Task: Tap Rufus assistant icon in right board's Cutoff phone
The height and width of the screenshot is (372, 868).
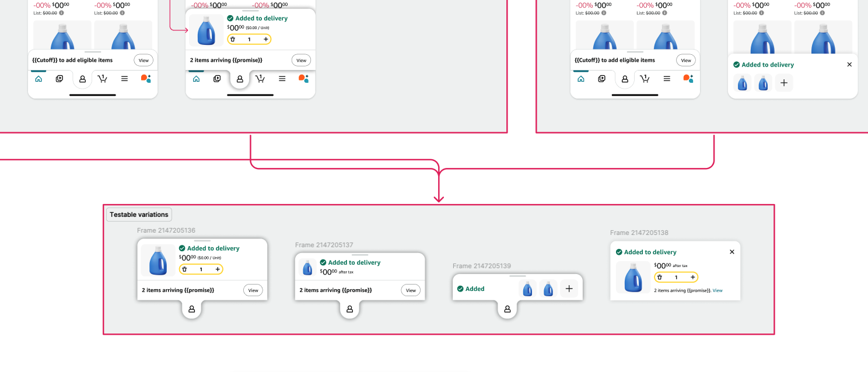Action: pyautogui.click(x=688, y=78)
